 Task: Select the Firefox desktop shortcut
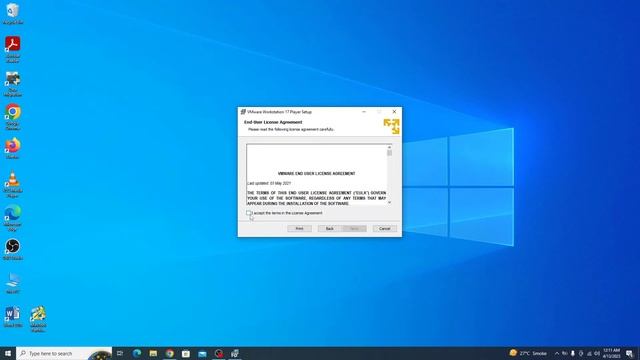coord(13,149)
